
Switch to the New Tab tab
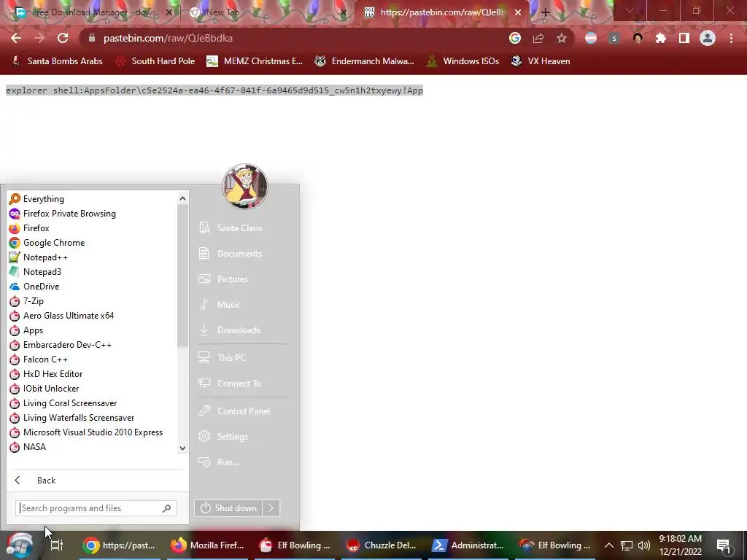(x=267, y=12)
